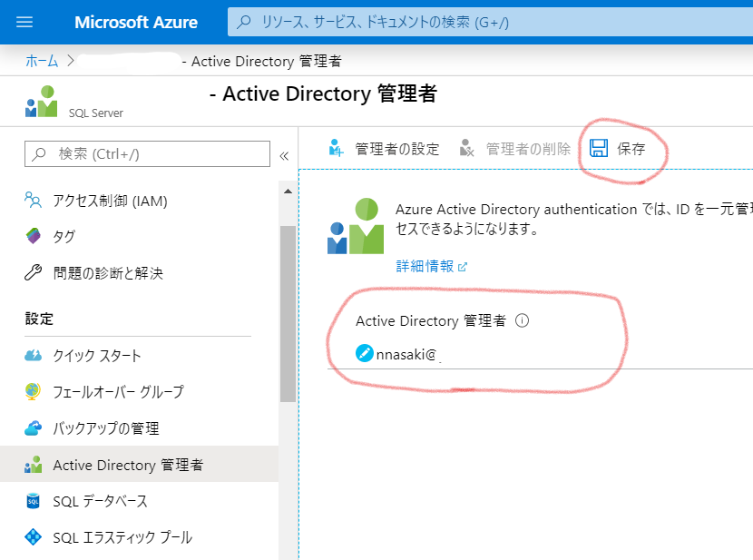This screenshot has width=753, height=560.
Task: Open 問題の診断と解決 menu item
Action: [x=140, y=273]
